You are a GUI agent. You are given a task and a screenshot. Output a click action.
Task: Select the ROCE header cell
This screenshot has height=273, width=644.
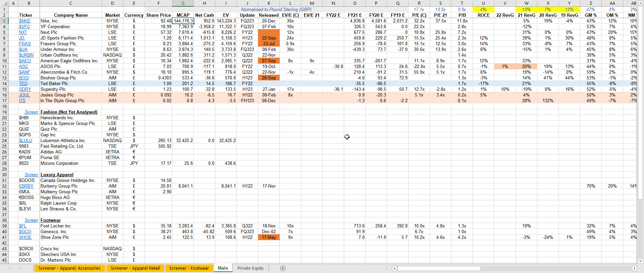pos(483,15)
